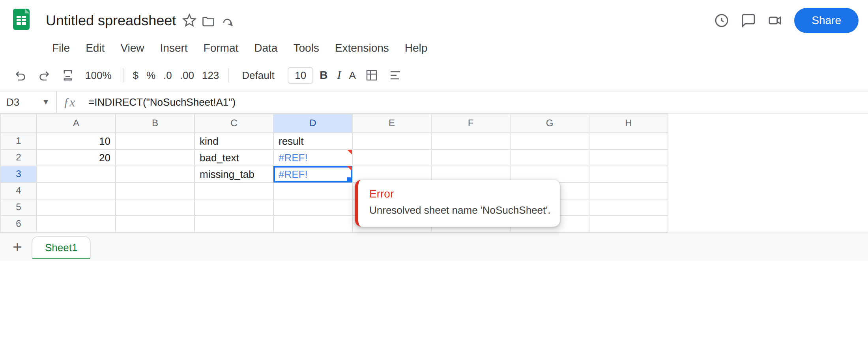Toggle bold formatting
868x339 pixels.
pyautogui.click(x=324, y=75)
